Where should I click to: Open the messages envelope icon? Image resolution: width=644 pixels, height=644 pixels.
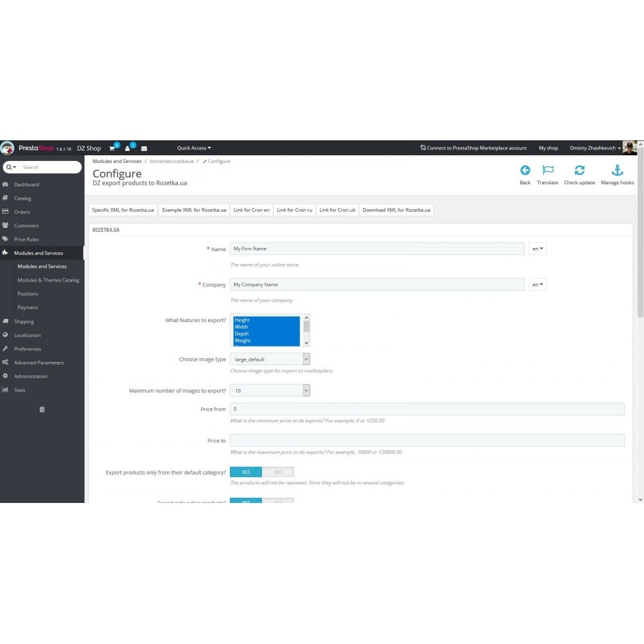coord(144,148)
